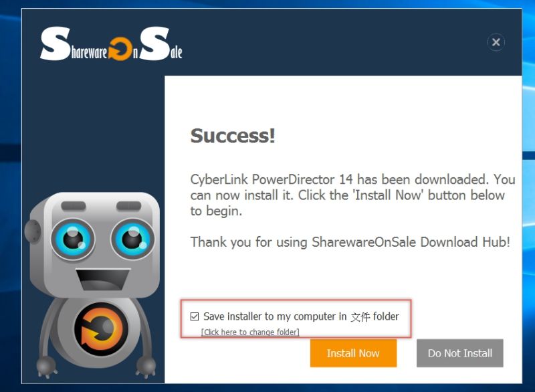This screenshot has height=392, width=535.
Task: Click the robot's left claw hand
Action: click(46, 367)
